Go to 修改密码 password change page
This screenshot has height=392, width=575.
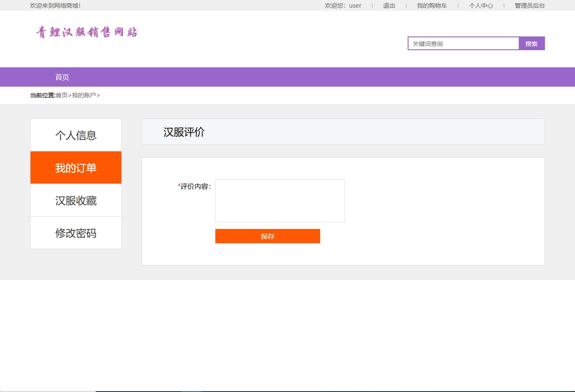(x=76, y=232)
